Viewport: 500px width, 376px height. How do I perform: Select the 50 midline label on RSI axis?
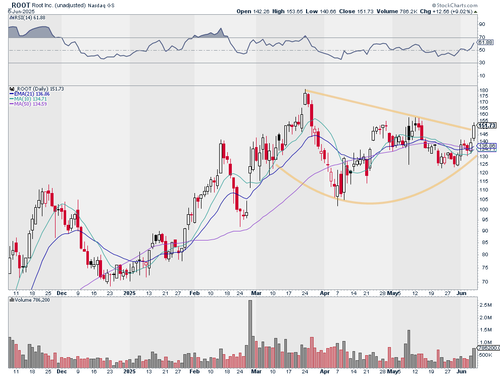coord(482,50)
